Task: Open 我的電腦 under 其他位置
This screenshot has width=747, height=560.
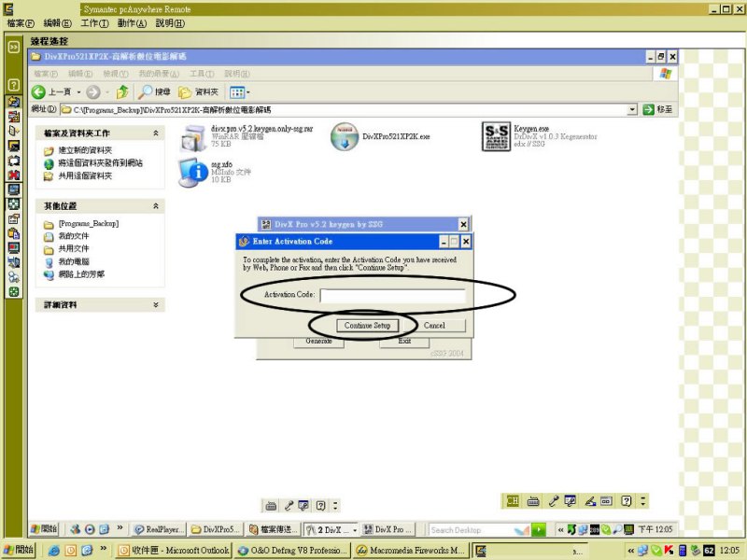Action: click(x=74, y=262)
